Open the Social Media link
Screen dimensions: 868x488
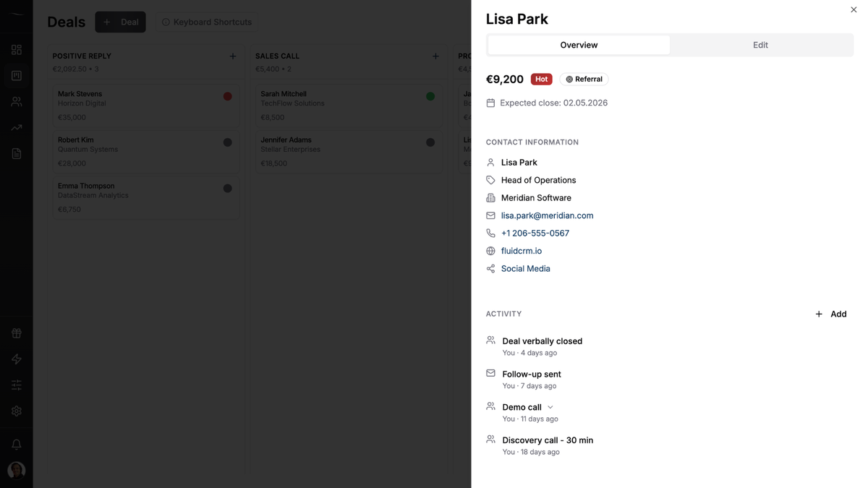tap(526, 268)
